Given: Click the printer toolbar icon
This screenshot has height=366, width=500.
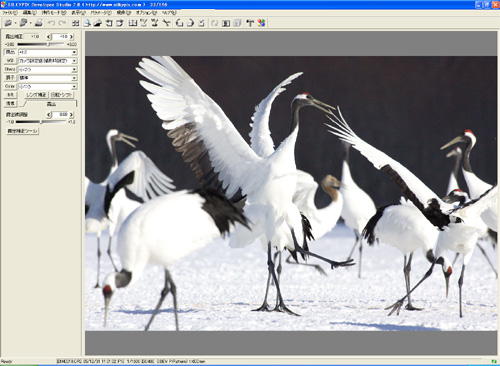Looking at the screenshot, I should pos(39,23).
